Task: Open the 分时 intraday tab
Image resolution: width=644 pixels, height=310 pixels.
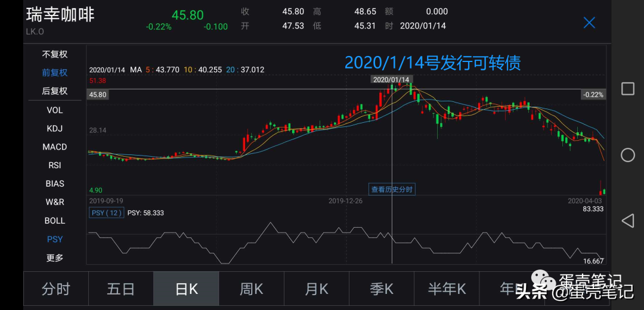Action: [x=56, y=289]
